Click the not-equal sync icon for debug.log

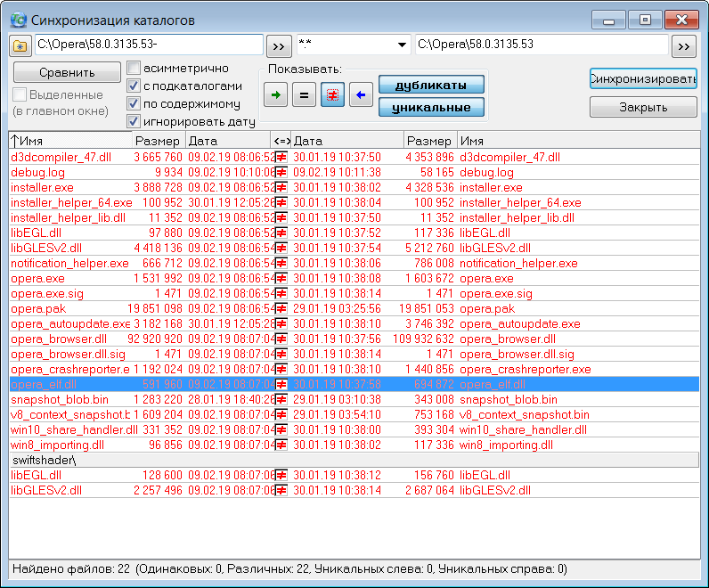point(281,172)
